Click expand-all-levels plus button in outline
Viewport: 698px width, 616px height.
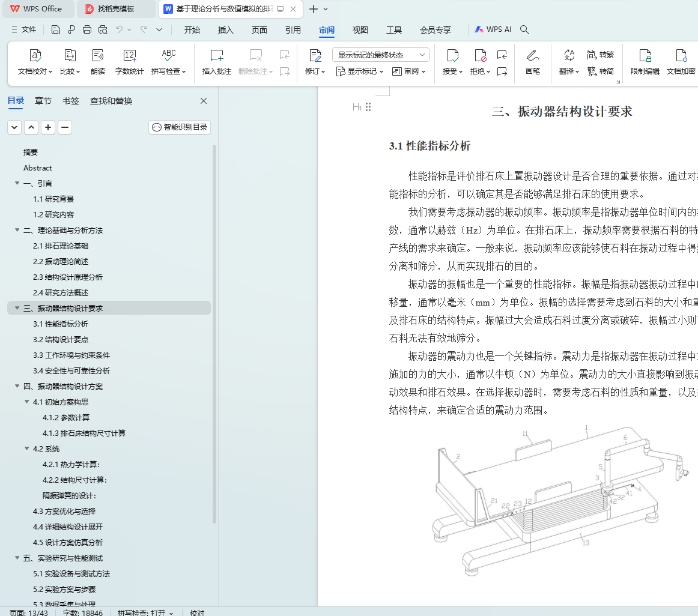(48, 127)
